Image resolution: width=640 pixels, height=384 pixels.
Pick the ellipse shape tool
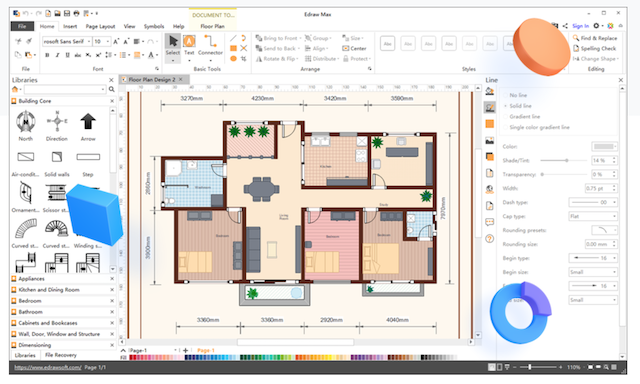click(x=233, y=58)
